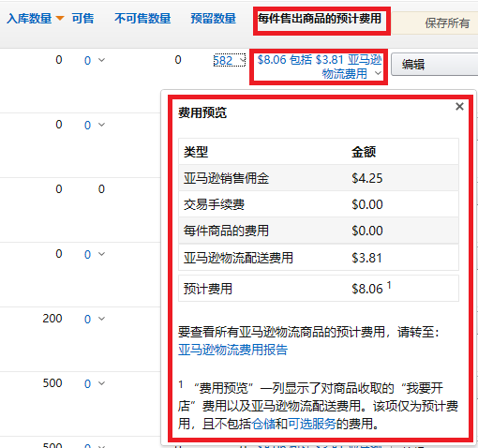Select the 亚马逊销售佣金 row label
478x448 pixels.
click(x=227, y=178)
